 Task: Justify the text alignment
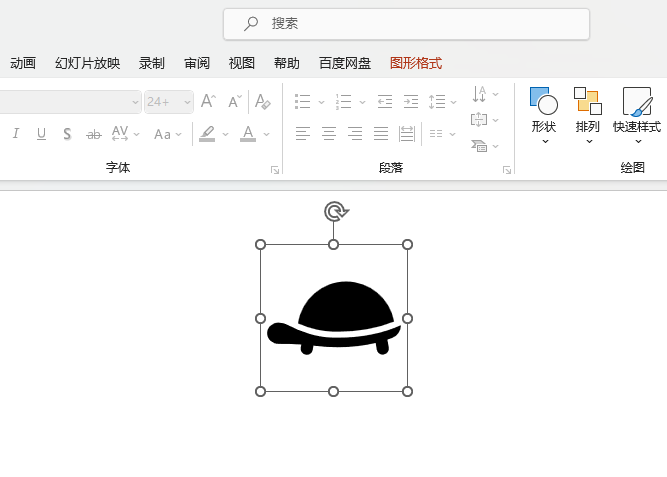[x=381, y=134]
